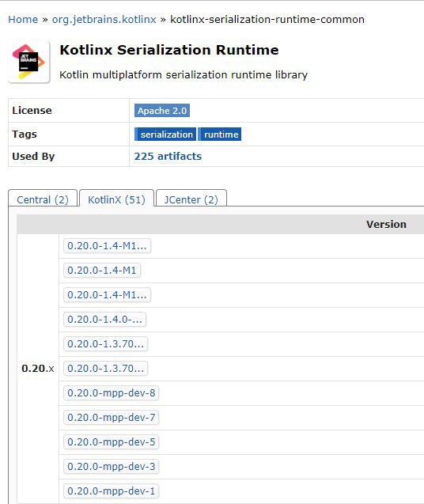The image size is (424, 504).
Task: Open version 0.20.0-1.4.0-... link
Action: pyautogui.click(x=104, y=320)
